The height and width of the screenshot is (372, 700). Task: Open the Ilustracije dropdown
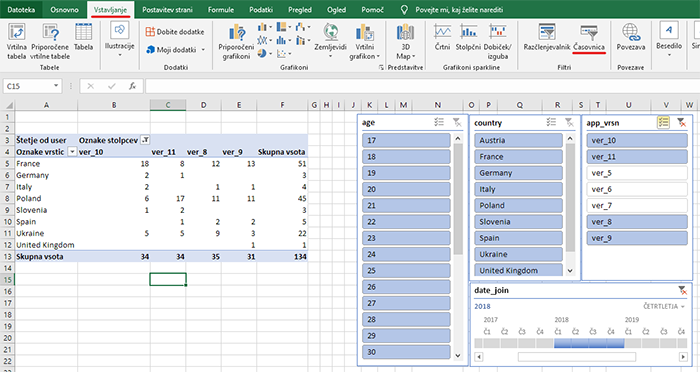[x=119, y=40]
